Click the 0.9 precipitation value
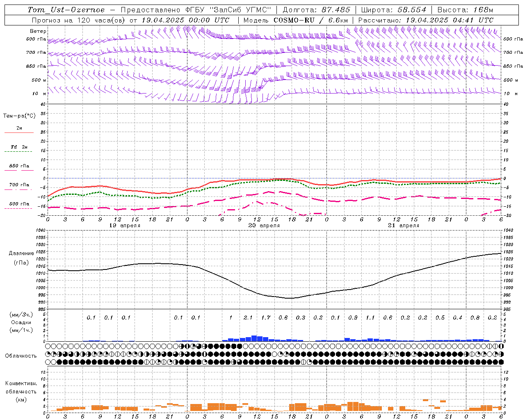Viewport: 525px width, 420px height. [353, 317]
